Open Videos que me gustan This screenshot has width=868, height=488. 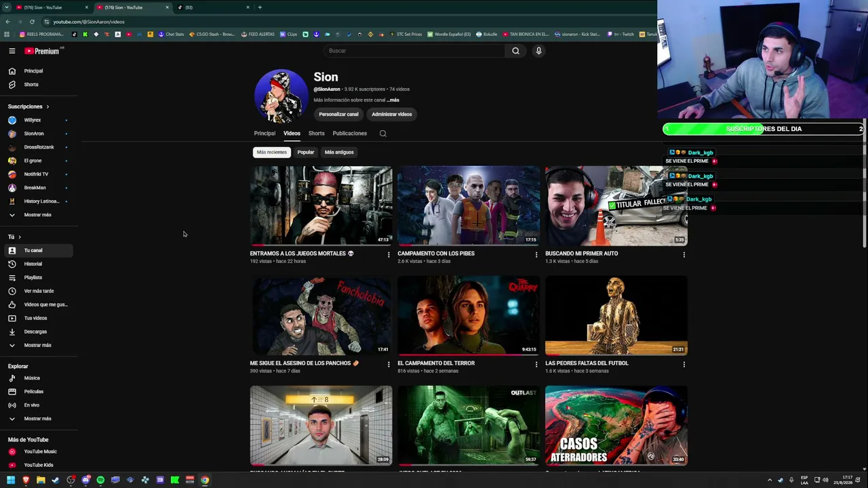(38, 304)
